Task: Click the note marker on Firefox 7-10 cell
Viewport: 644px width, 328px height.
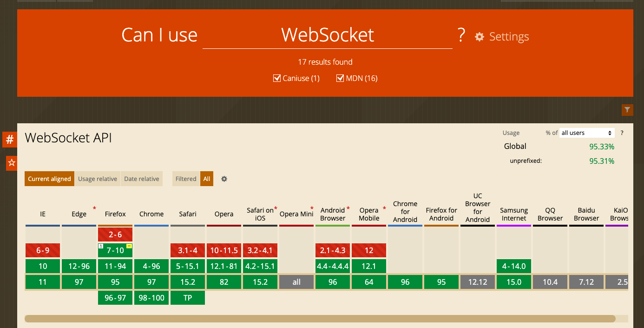Action: (101, 246)
